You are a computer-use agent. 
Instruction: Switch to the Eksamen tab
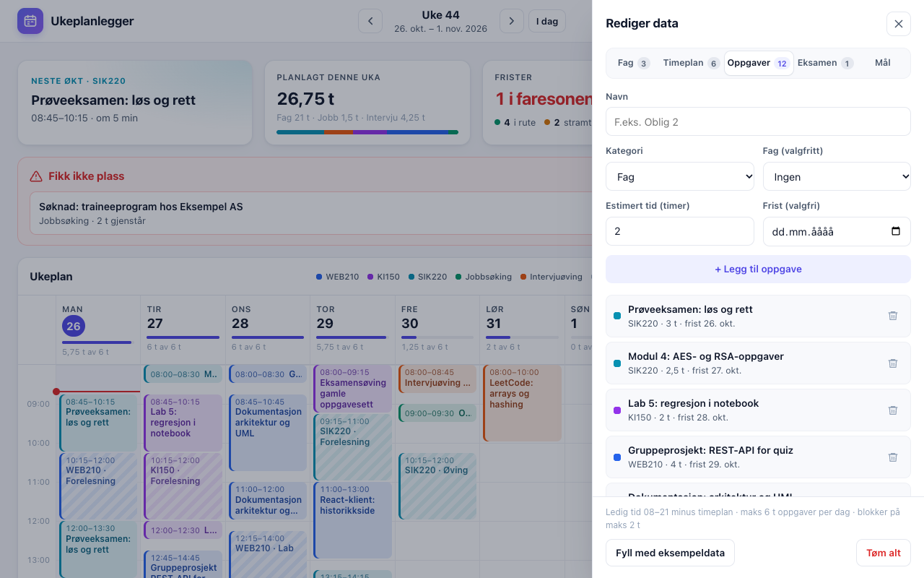[x=824, y=63]
